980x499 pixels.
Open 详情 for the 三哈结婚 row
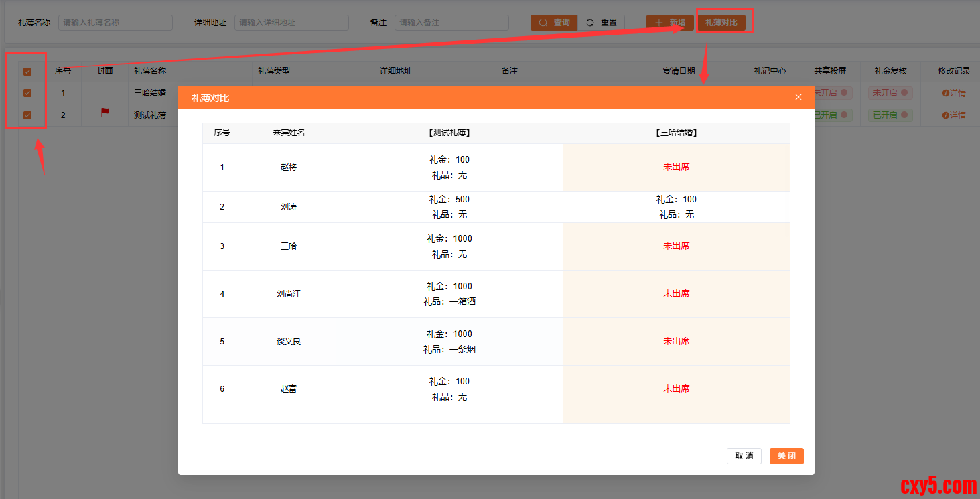pos(954,93)
